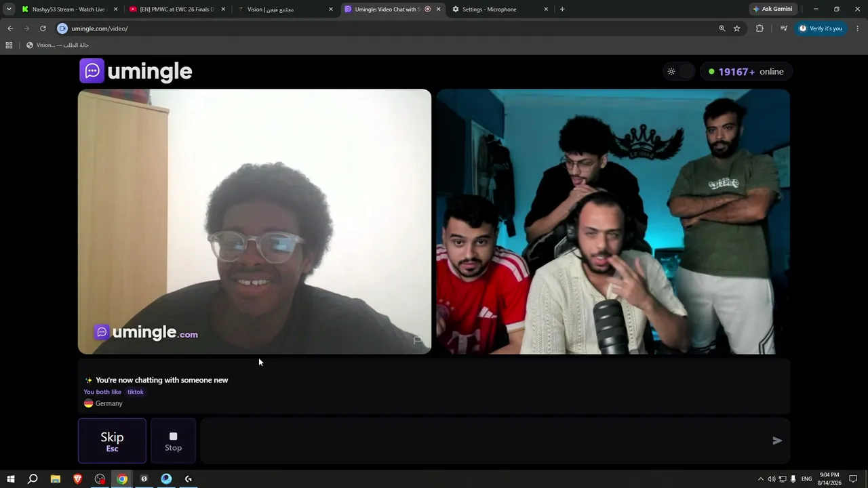Launch Brave browser from taskbar
Viewport: 868px width, 488px height.
pos(78,479)
